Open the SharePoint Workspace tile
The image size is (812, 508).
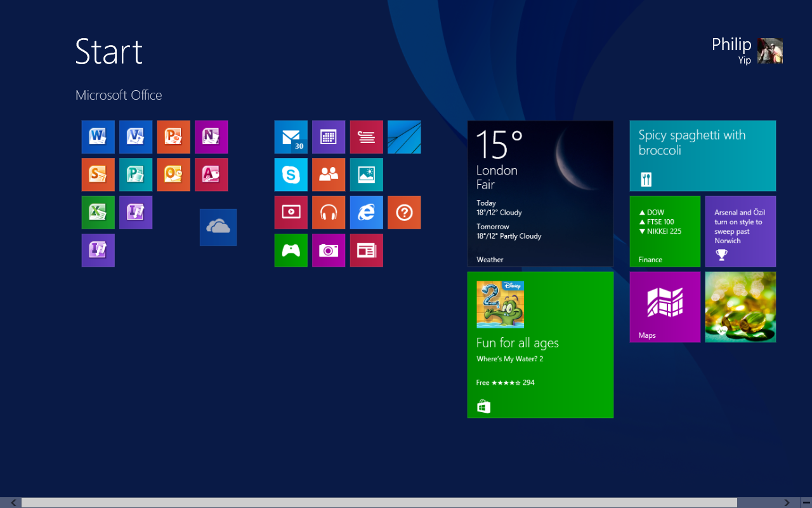click(x=98, y=175)
